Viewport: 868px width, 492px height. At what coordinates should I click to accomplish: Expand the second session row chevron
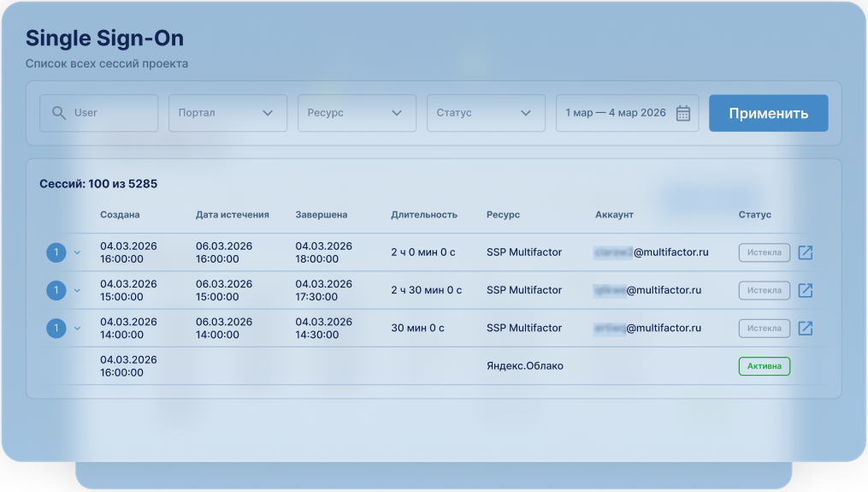(77, 291)
